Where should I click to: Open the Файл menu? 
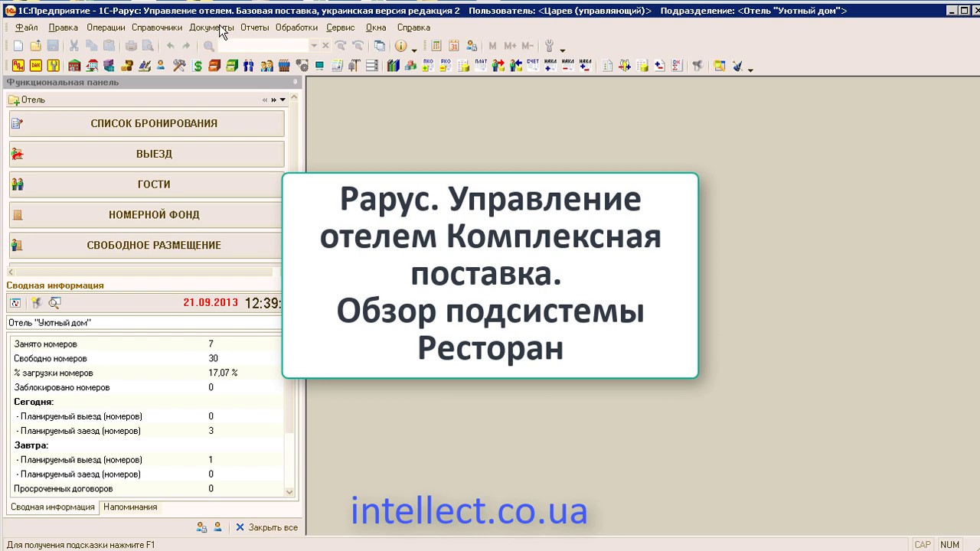pos(26,28)
